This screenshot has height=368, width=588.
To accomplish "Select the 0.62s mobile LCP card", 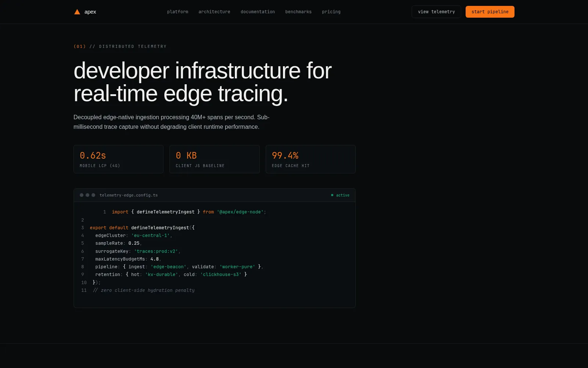I will coord(118,159).
